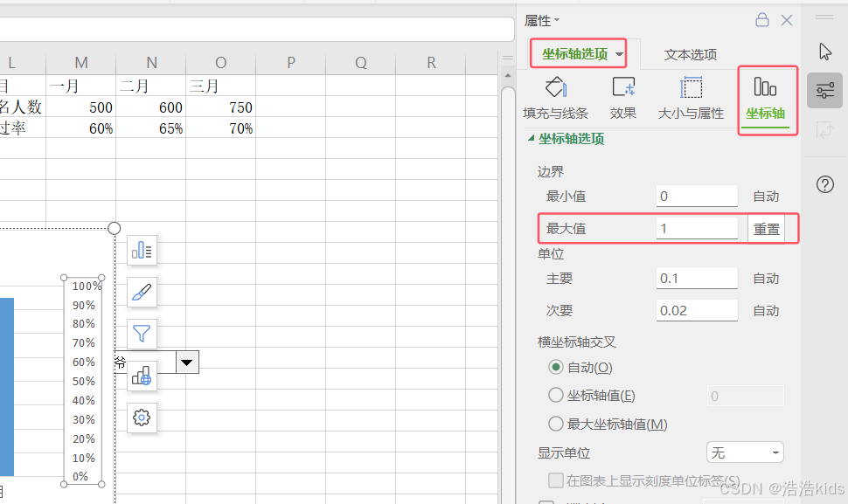Click 自动 next to 次要 unit

tap(766, 311)
